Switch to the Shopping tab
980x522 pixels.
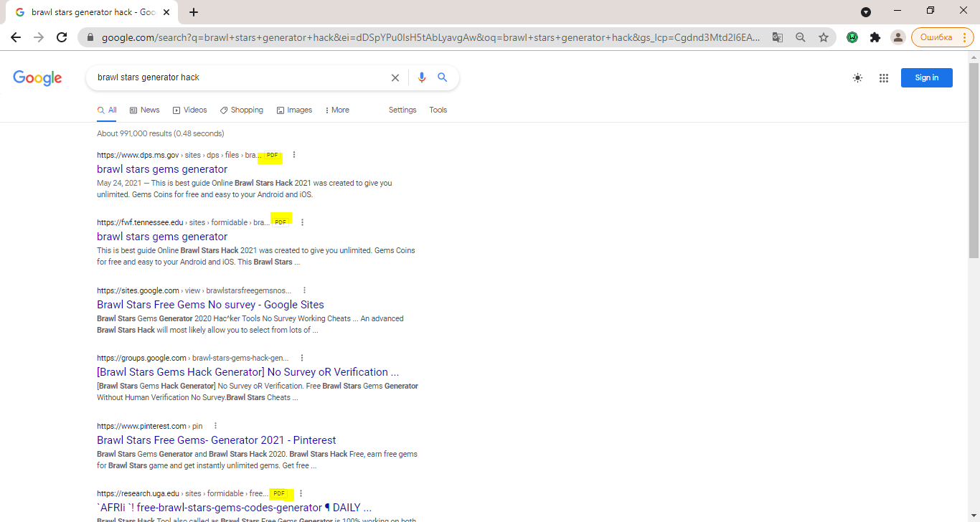click(242, 110)
